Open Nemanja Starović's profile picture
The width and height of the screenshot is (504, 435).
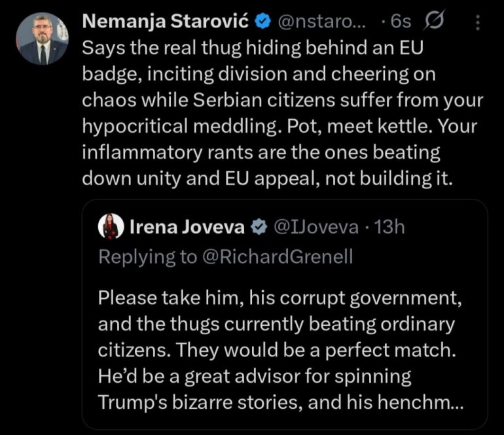(42, 39)
